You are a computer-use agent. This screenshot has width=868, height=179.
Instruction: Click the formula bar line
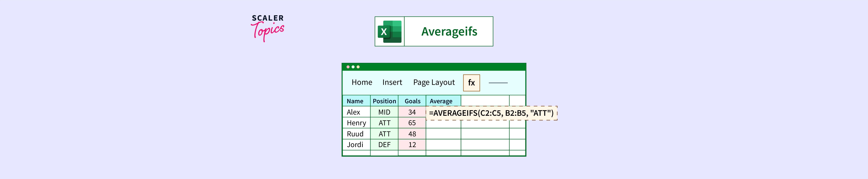click(498, 83)
